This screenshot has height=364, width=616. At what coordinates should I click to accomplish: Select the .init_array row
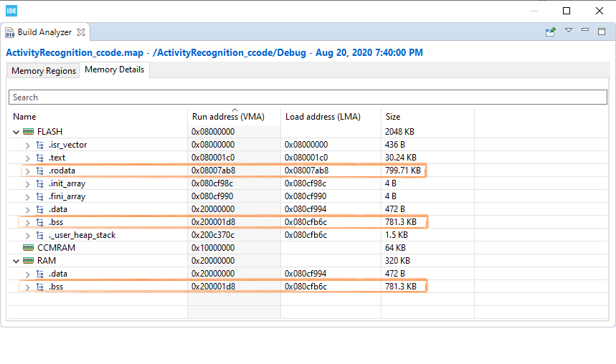click(67, 183)
